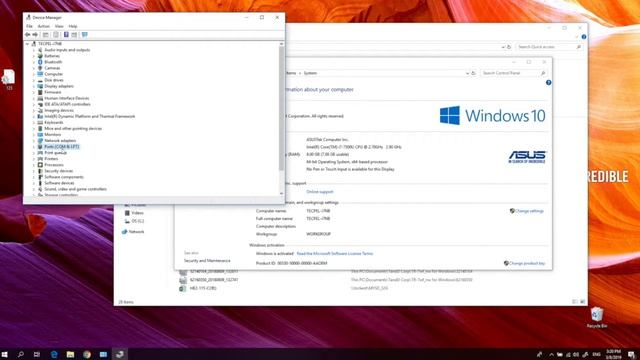This screenshot has height=360, width=640.
Task: Click the Cameras category icon
Action: click(40, 68)
